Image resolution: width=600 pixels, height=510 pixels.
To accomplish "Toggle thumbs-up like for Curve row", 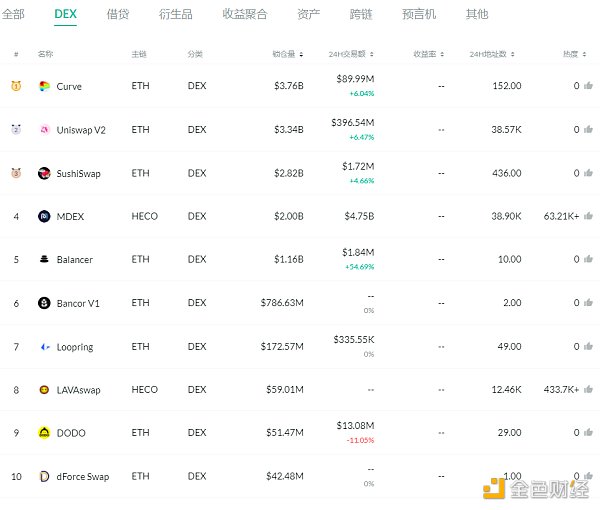I will pyautogui.click(x=589, y=86).
